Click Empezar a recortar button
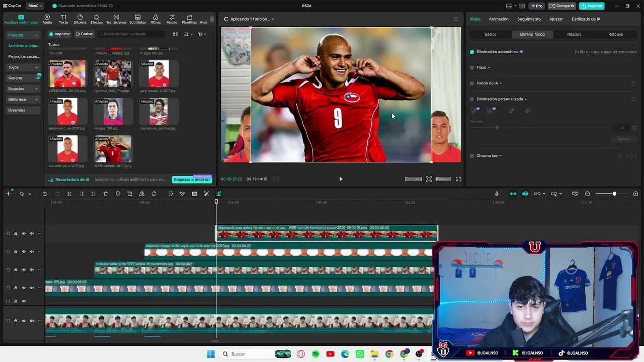Viewport: 644px width, 362px height. [192, 179]
